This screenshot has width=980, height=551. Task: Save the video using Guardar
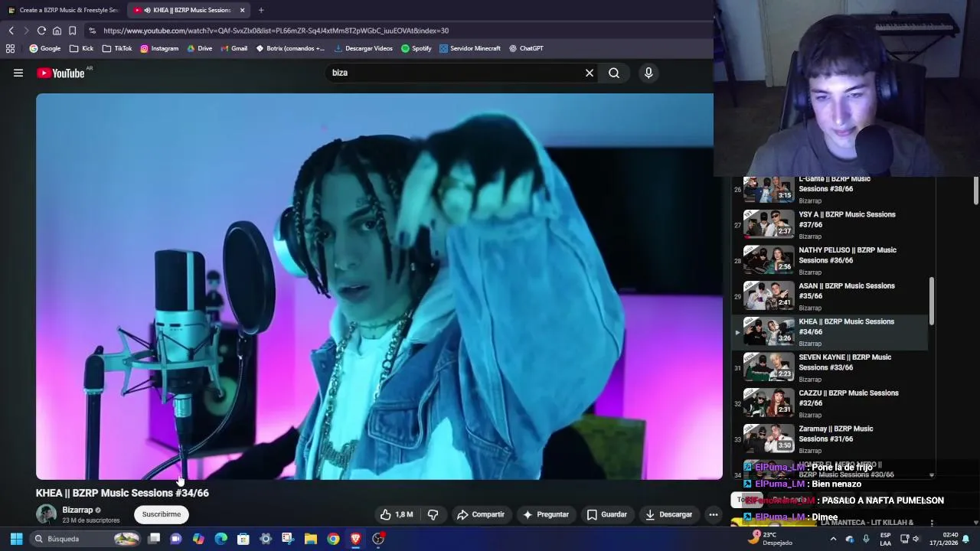coord(606,514)
